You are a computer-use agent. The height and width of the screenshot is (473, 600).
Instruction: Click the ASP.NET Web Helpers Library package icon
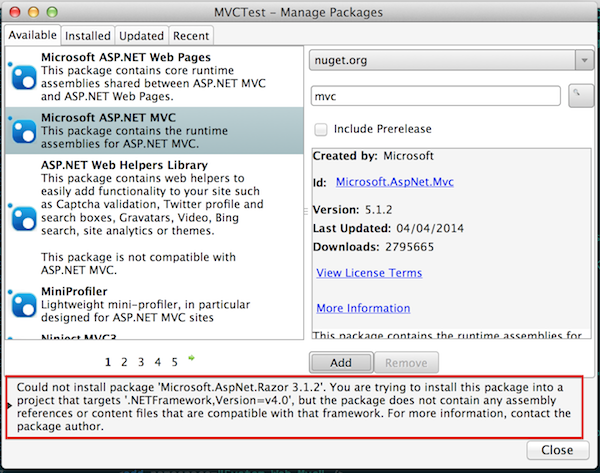(x=24, y=219)
